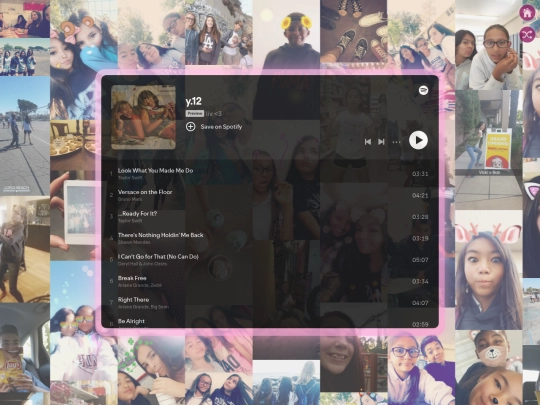Click the pink shuffle icon
540x405 pixels.
pyautogui.click(x=527, y=34)
